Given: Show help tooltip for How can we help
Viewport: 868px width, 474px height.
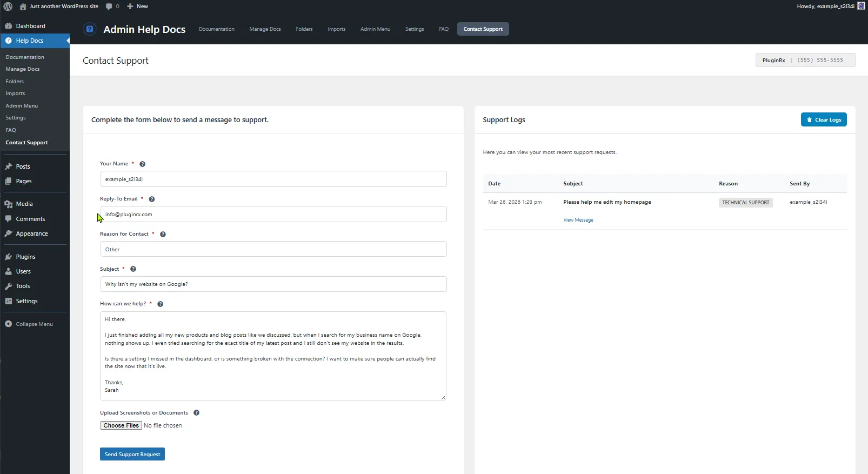Looking at the screenshot, I should pos(160,304).
